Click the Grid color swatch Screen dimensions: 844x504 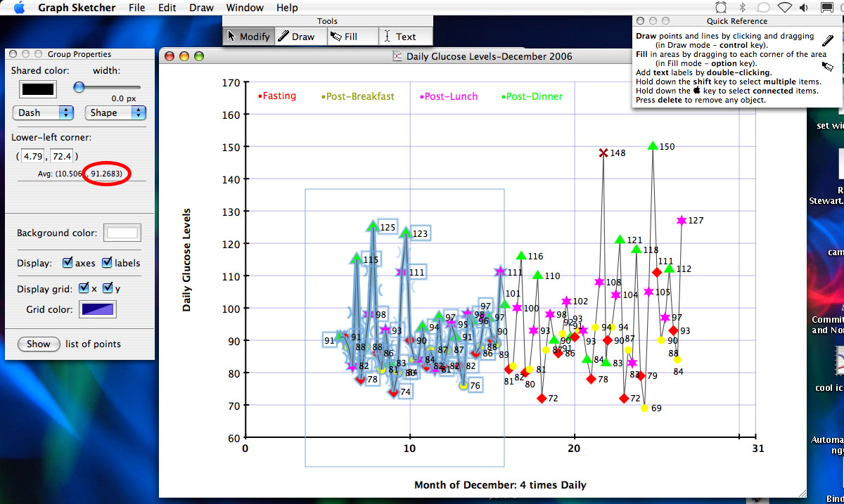pos(99,309)
